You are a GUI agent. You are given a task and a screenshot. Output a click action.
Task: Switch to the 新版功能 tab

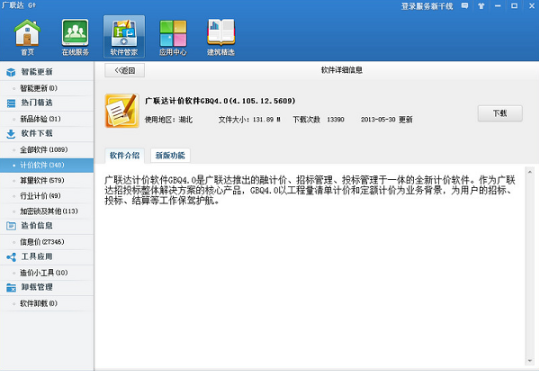(170, 155)
